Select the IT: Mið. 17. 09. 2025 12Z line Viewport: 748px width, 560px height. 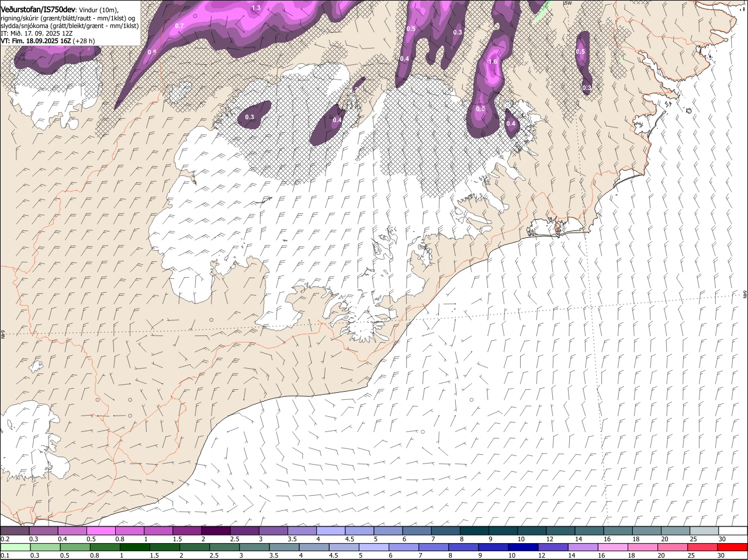click(x=37, y=34)
